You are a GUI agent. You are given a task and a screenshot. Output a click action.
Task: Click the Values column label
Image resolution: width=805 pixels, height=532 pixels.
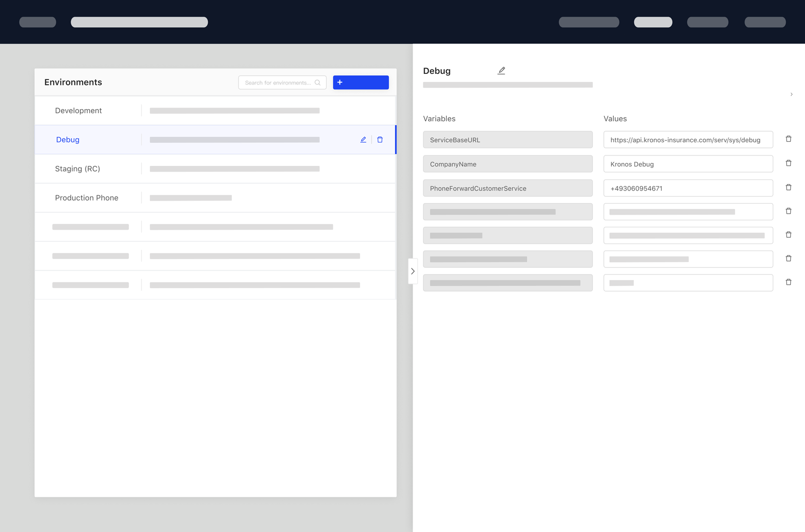coord(615,119)
